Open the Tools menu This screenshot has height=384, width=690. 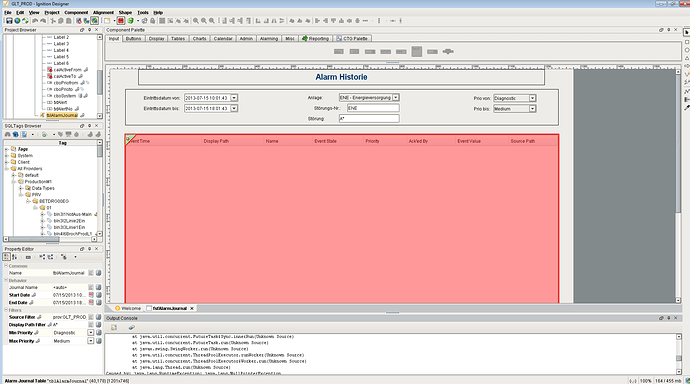(x=143, y=12)
